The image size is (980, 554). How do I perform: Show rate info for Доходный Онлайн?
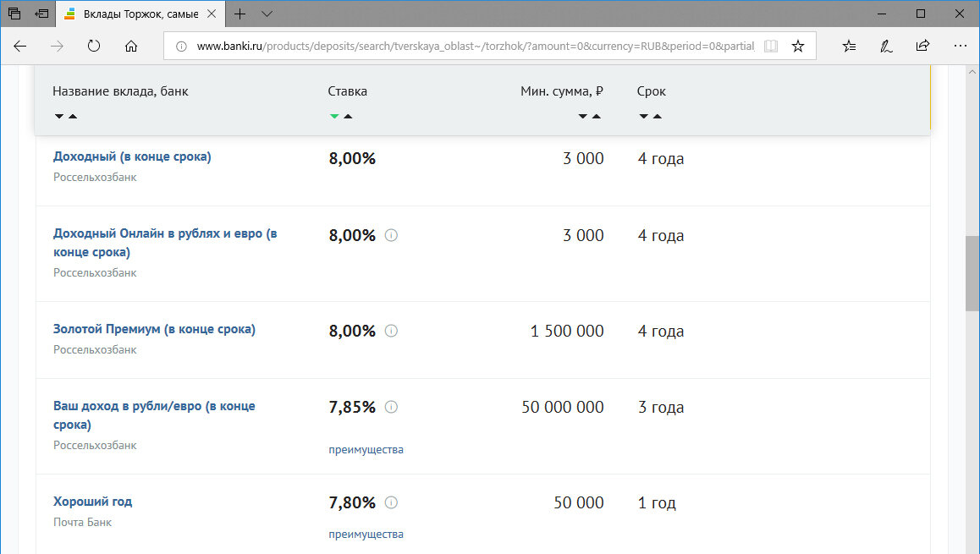pyautogui.click(x=391, y=235)
